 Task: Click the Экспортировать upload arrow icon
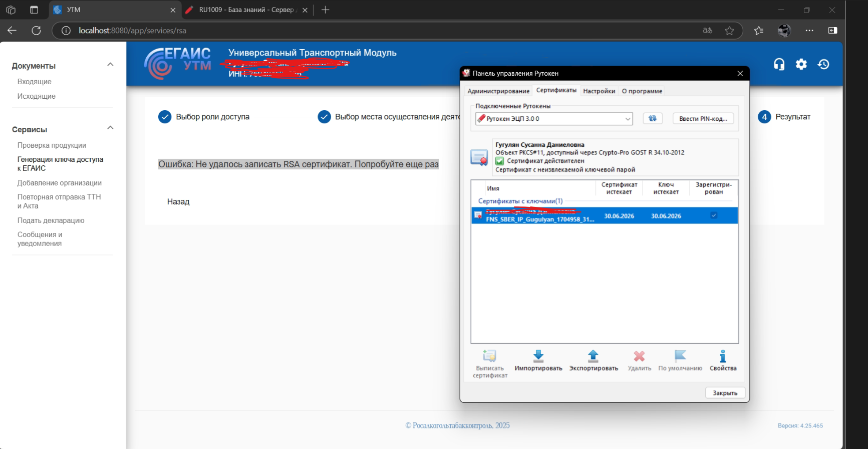[593, 356]
